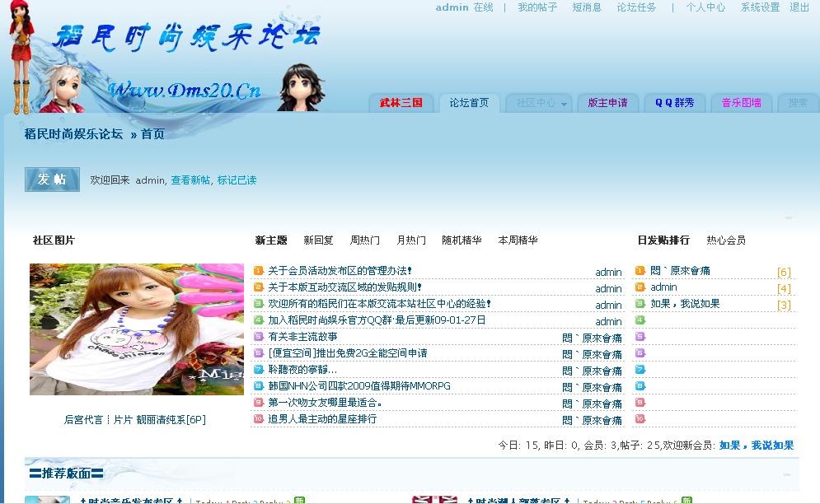Open the caption link 后宫代言 片片 靓丽清纯系[6P]

[x=135, y=420]
